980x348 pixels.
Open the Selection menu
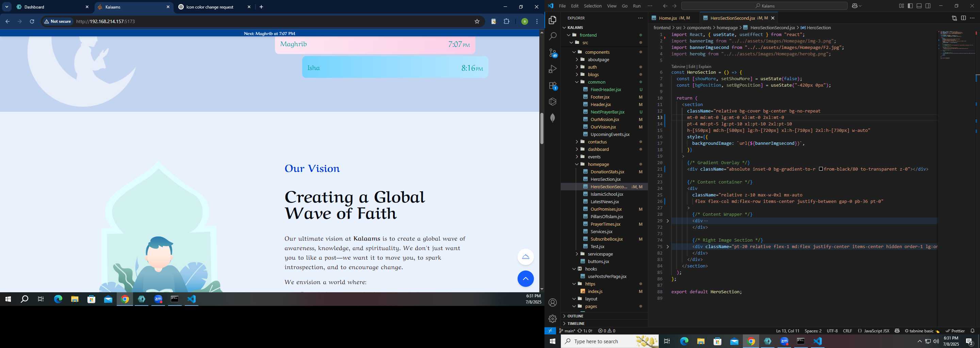point(593,6)
